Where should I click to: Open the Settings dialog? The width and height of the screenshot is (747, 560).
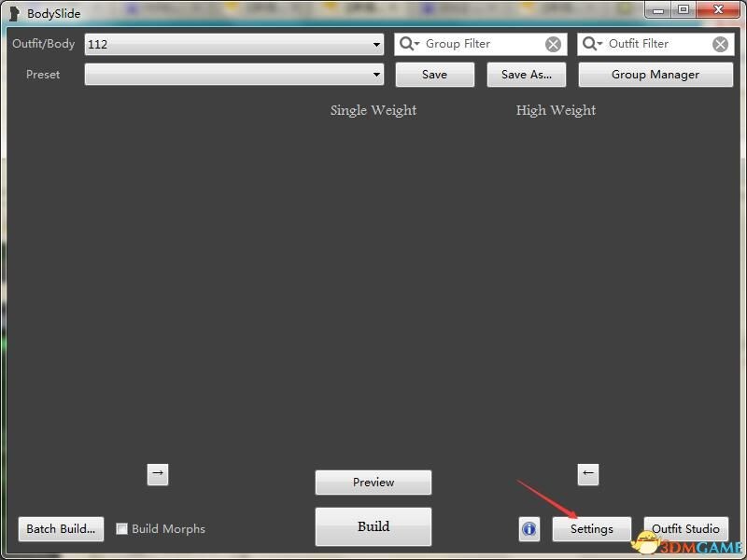pos(591,529)
